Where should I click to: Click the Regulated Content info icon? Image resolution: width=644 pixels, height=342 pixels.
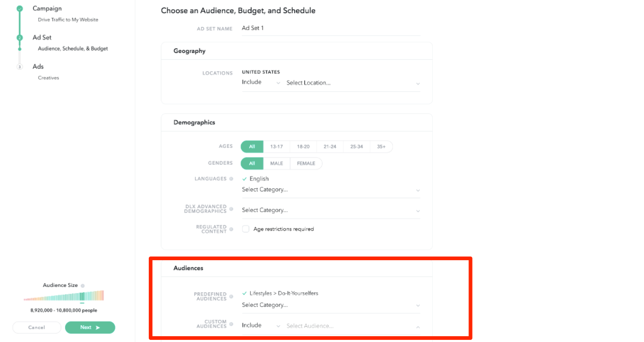(231, 229)
